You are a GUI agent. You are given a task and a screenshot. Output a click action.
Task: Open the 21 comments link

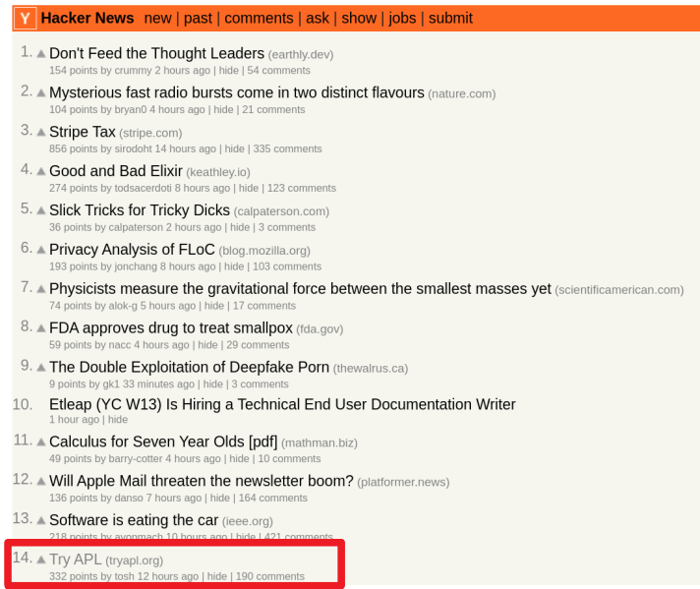pyautogui.click(x=273, y=110)
